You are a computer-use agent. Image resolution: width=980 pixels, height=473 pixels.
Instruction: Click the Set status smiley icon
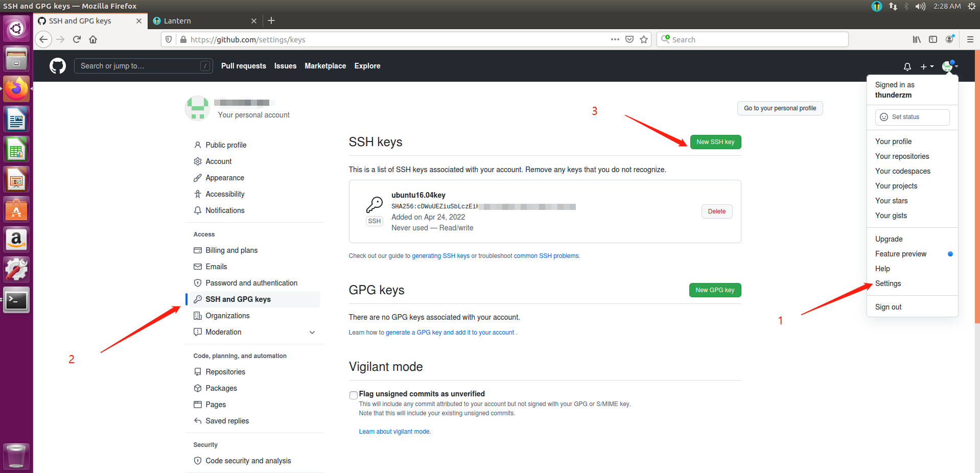[x=884, y=117]
